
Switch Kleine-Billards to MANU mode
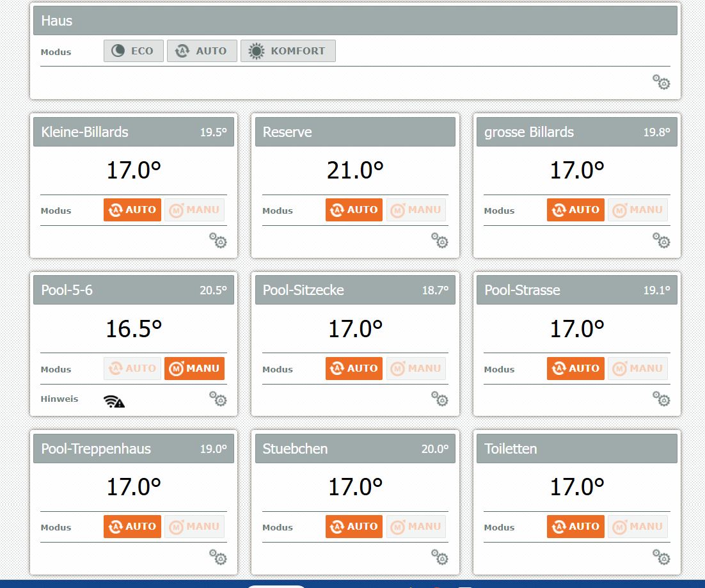(x=194, y=210)
